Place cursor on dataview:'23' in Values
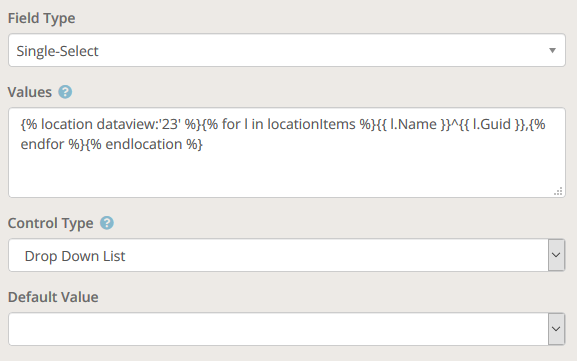Image resolution: width=577 pixels, height=361 pixels. (x=138, y=124)
